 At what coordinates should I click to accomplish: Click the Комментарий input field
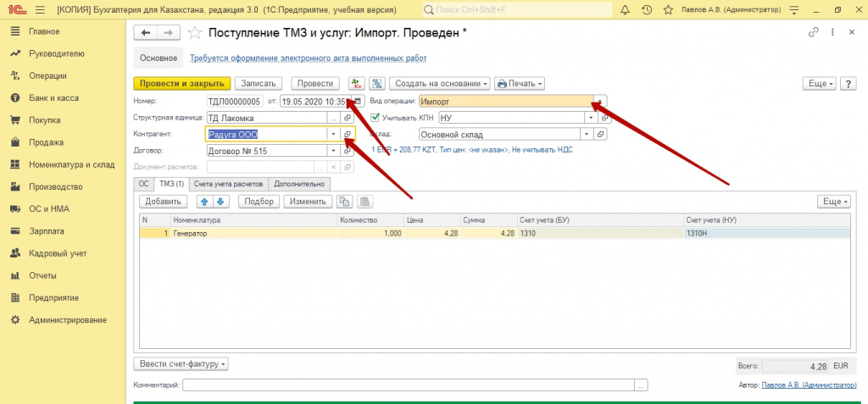click(409, 385)
